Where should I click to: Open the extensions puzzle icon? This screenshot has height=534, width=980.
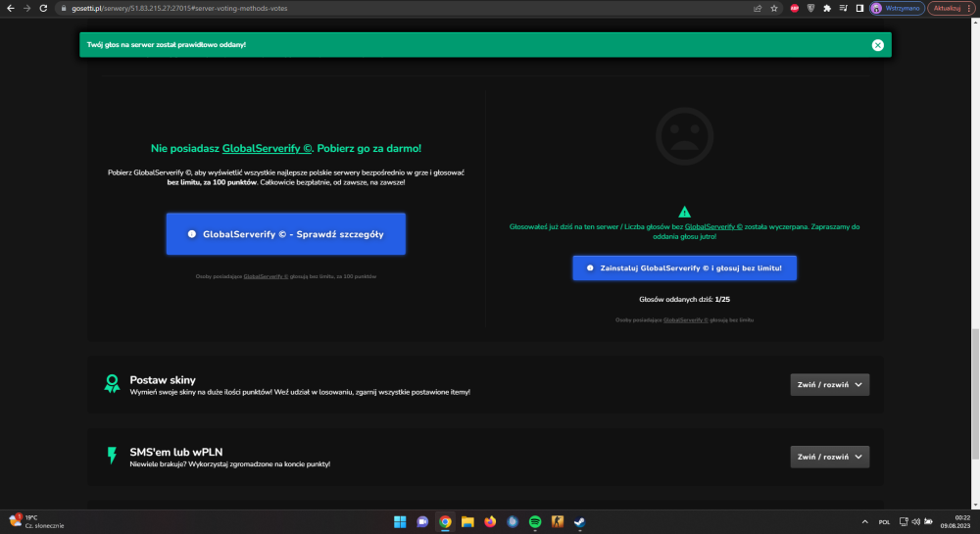tap(827, 8)
